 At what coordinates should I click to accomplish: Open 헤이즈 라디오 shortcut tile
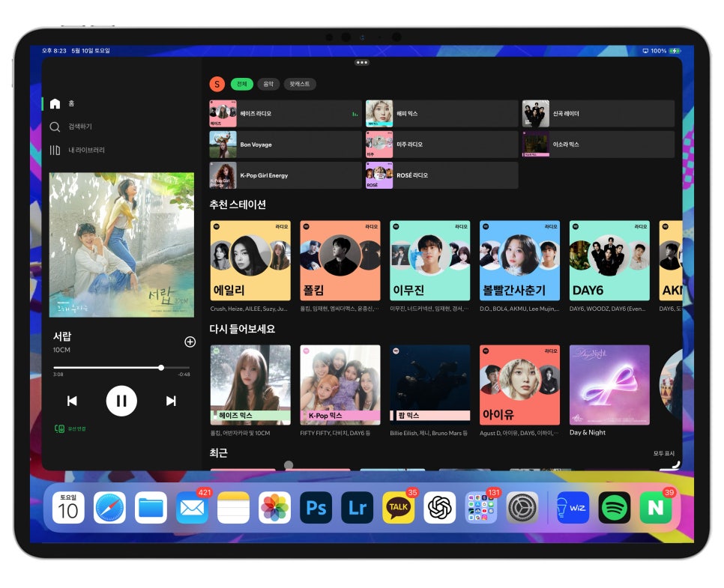pos(286,114)
